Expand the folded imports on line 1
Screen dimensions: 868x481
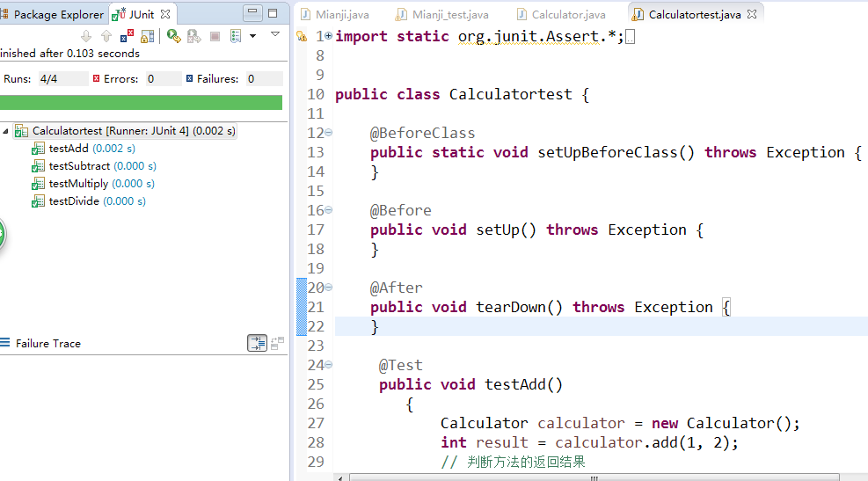pos(328,36)
